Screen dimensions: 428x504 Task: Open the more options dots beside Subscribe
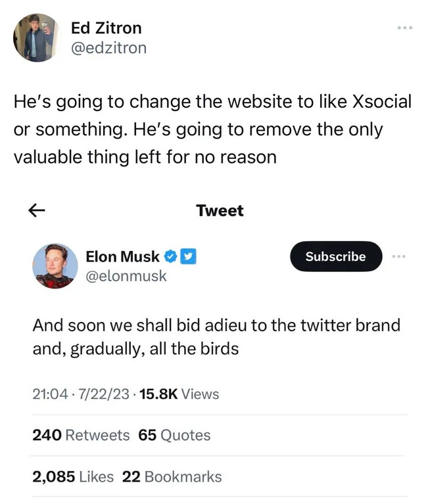tap(398, 256)
